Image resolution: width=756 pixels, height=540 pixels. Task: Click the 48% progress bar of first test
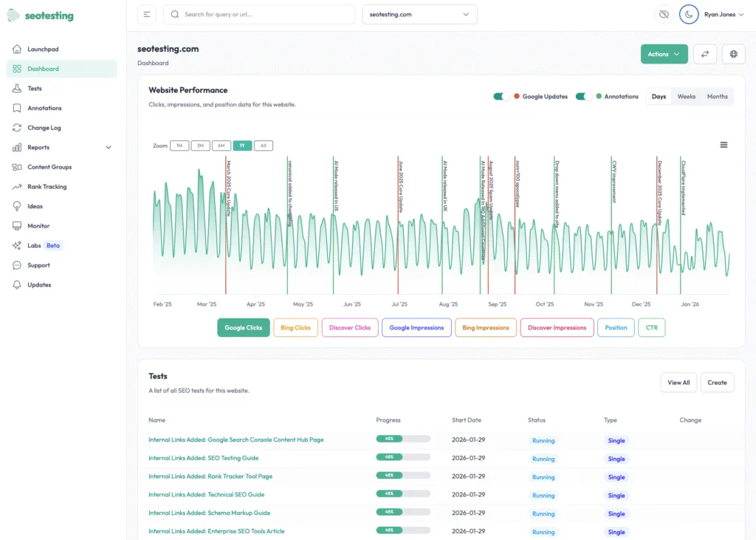(x=403, y=437)
